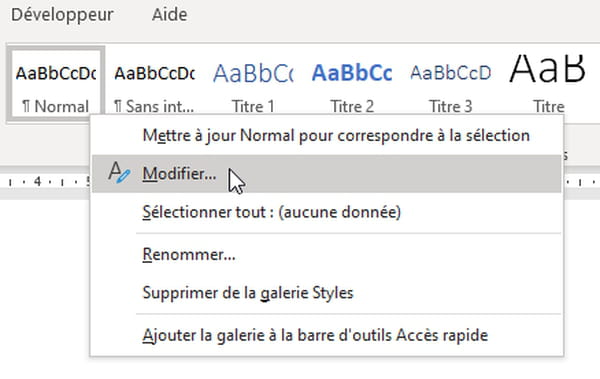
Task: Apply the bold blue Titre 2 style
Action: click(x=352, y=84)
